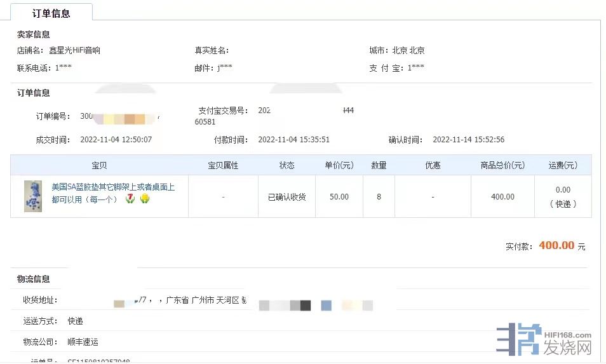Click the 成交时间 timestamp value

[116, 140]
